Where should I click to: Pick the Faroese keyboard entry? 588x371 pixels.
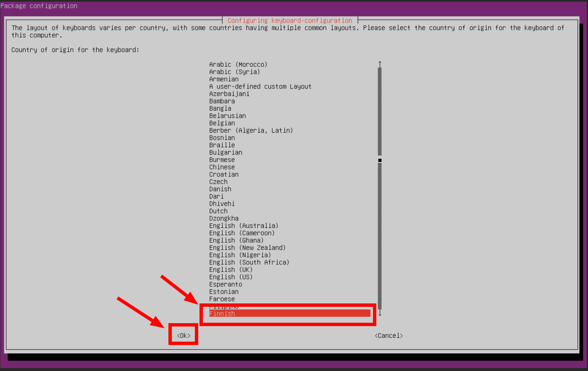[222, 299]
